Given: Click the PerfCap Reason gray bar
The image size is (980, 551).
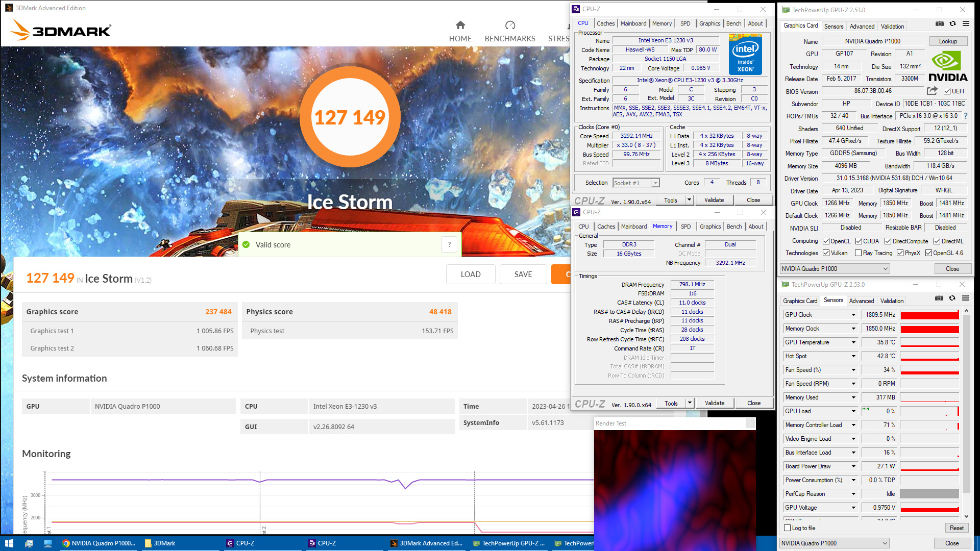Looking at the screenshot, I should 929,494.
